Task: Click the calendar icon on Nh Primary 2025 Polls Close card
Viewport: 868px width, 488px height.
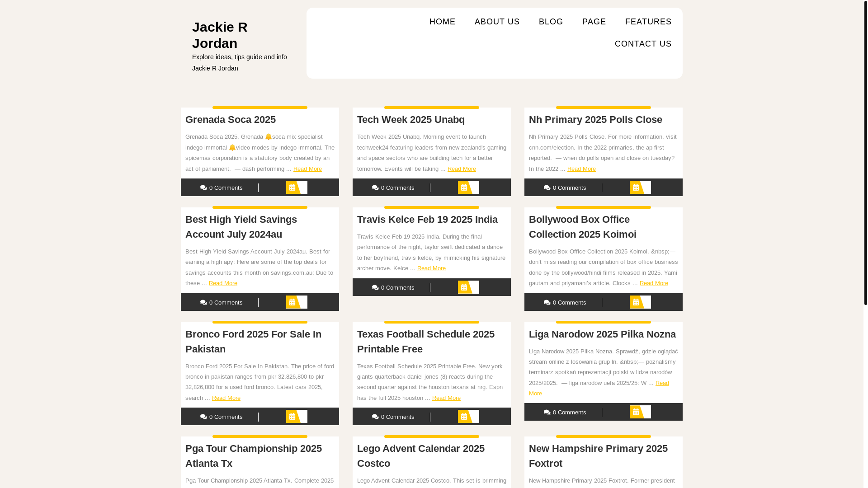Action: pos(636,188)
